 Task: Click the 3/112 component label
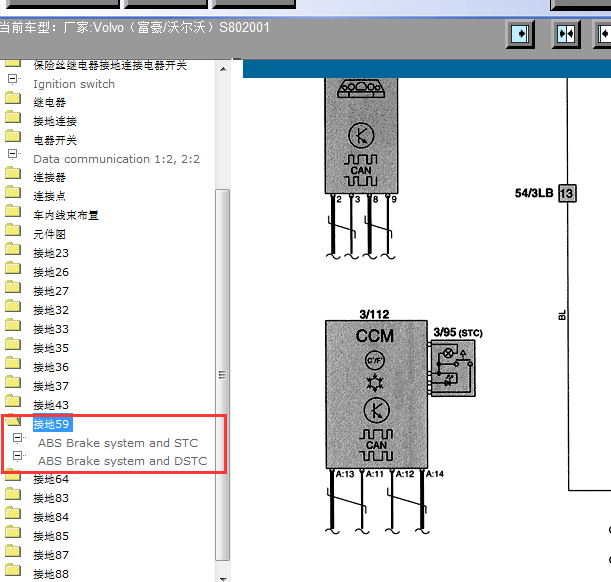click(374, 314)
